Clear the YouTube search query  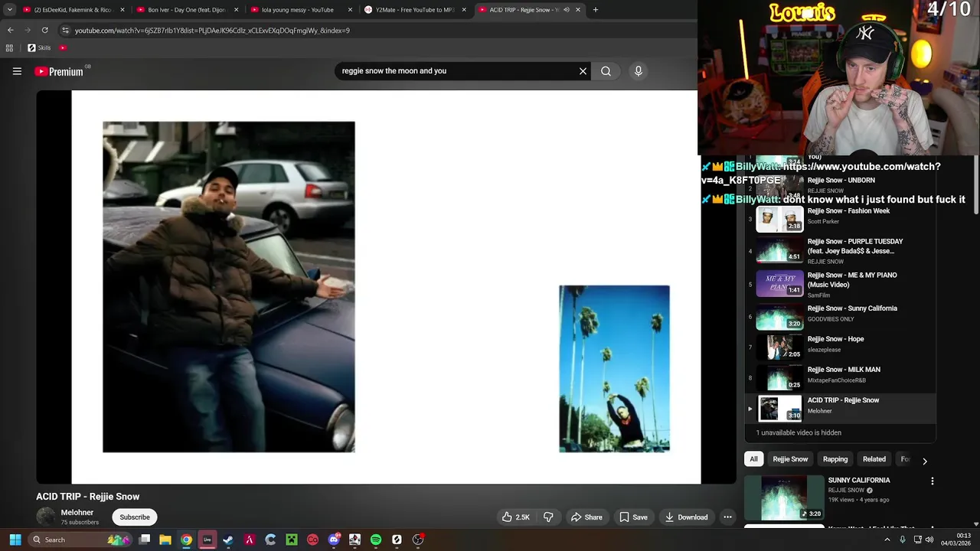click(583, 71)
